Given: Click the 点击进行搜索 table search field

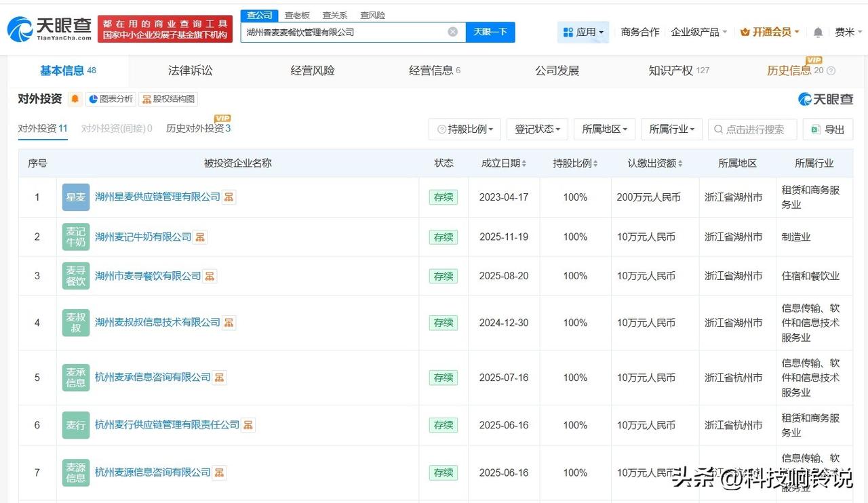Looking at the screenshot, I should [x=753, y=129].
